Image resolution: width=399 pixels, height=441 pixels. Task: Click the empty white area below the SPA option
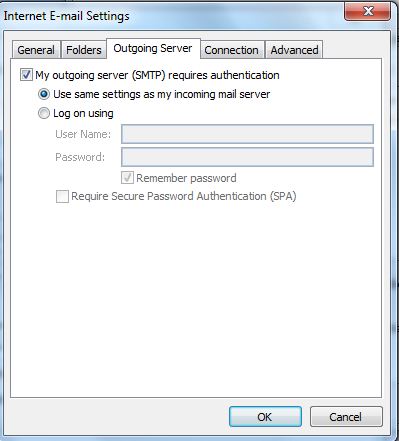point(196,300)
